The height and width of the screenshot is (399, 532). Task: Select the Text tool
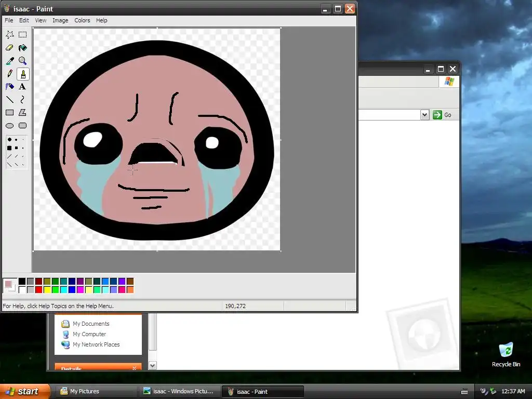[x=23, y=87]
